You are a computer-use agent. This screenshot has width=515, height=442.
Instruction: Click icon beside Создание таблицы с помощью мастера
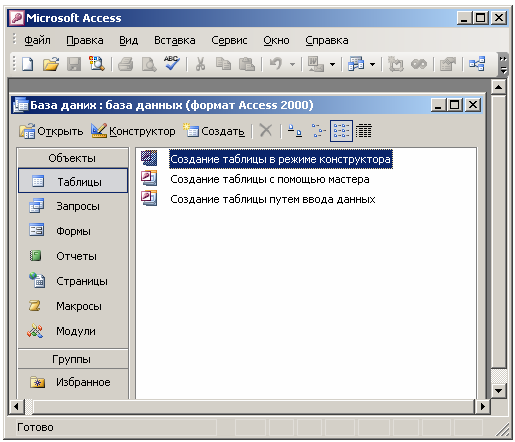[x=149, y=178]
